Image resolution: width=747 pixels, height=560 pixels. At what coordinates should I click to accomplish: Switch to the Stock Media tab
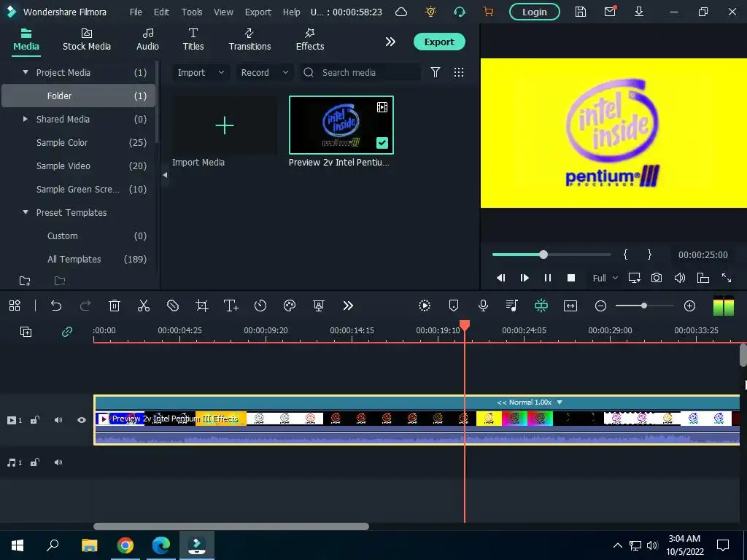tap(87, 40)
